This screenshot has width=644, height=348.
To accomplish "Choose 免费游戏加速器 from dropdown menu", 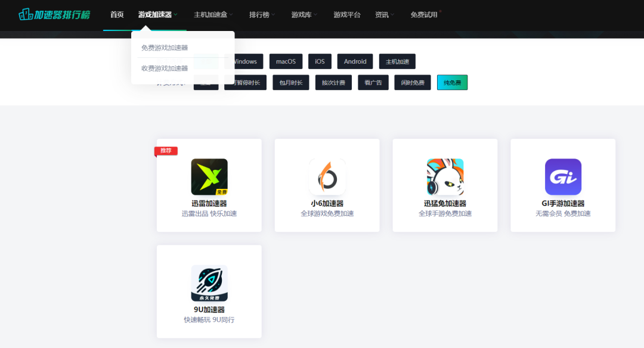I will pos(165,48).
